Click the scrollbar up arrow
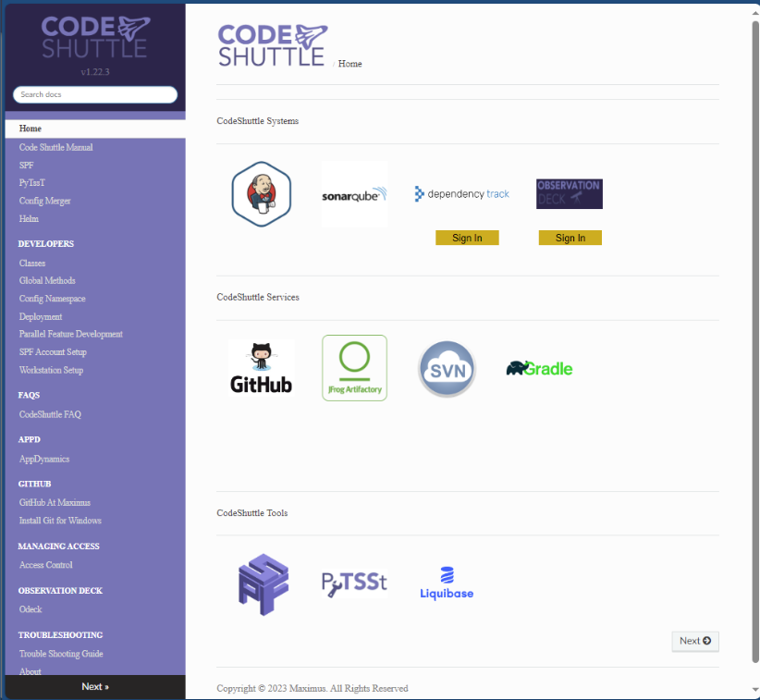 (x=755, y=12)
